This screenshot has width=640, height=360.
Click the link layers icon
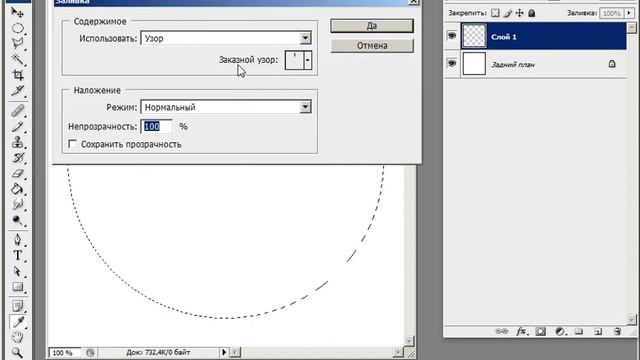point(501,331)
